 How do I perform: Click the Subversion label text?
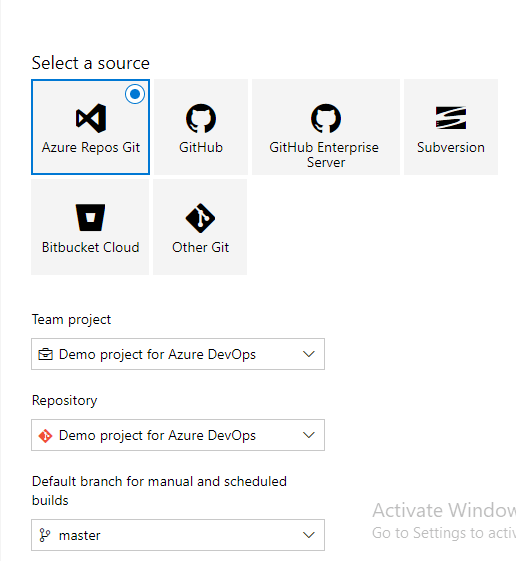pos(451,147)
